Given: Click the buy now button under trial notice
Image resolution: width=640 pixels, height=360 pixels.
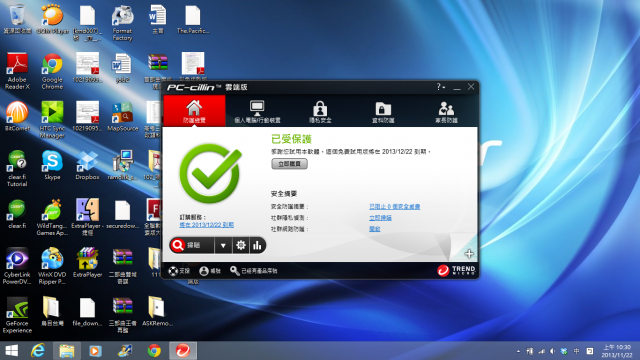Looking at the screenshot, I should pyautogui.click(x=289, y=164).
